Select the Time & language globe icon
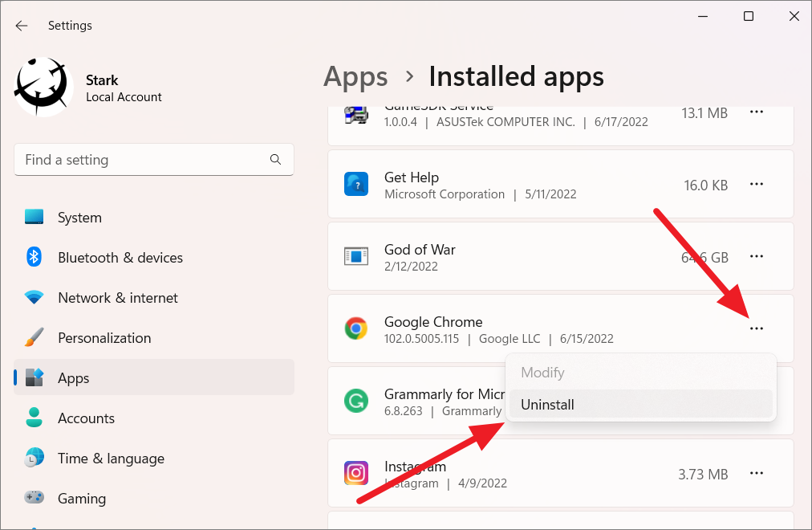 pos(35,458)
